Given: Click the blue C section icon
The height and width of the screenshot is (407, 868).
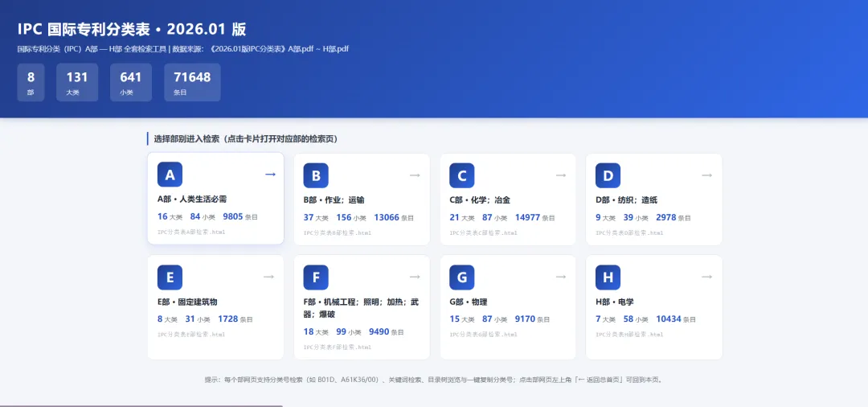Looking at the screenshot, I should [x=461, y=175].
